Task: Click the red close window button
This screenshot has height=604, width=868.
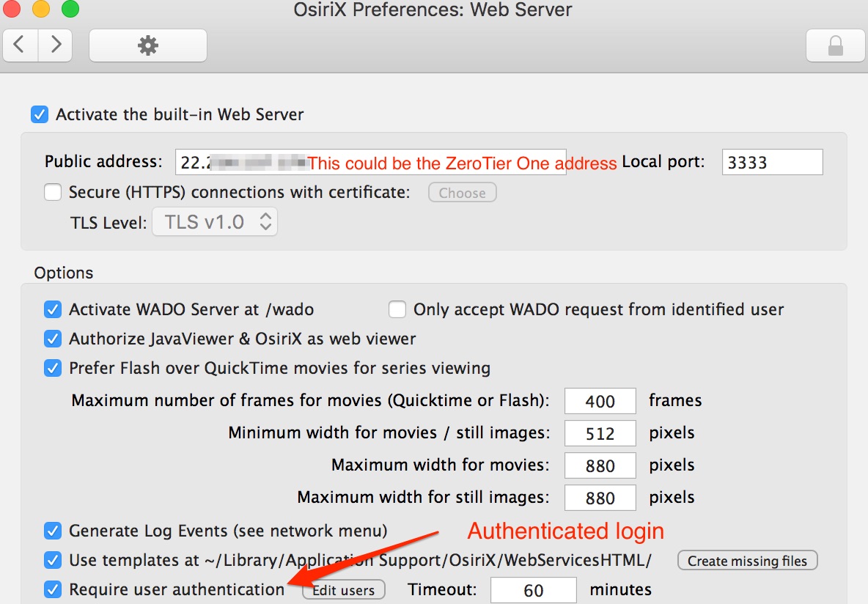Action: coord(12,9)
